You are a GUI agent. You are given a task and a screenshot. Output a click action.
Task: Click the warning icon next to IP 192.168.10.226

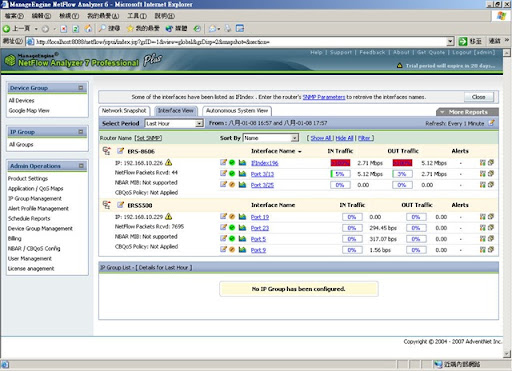pos(169,162)
